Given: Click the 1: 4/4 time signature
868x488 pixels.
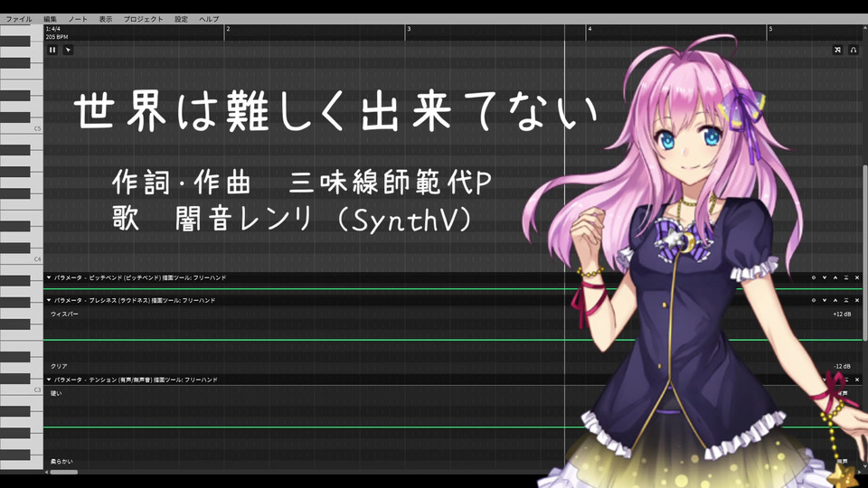Looking at the screenshot, I should pyautogui.click(x=53, y=29).
